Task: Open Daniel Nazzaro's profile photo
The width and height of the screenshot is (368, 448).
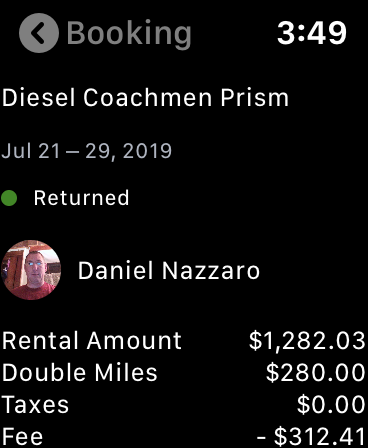Action: pos(31,270)
